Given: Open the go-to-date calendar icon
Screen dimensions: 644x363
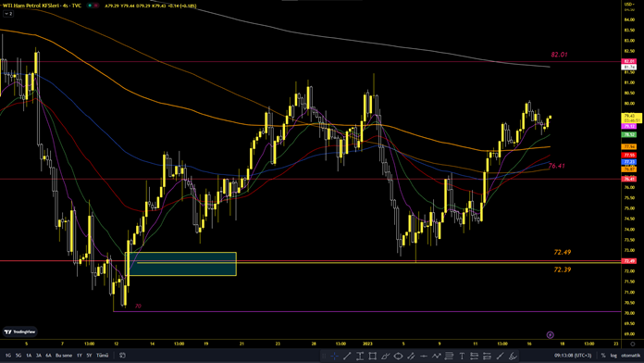Looking at the screenshot, I should [x=122, y=356].
